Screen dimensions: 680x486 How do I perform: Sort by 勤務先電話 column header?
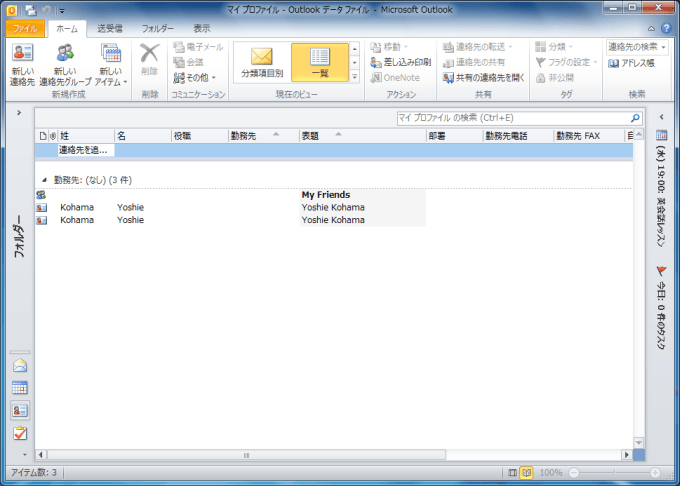point(518,136)
